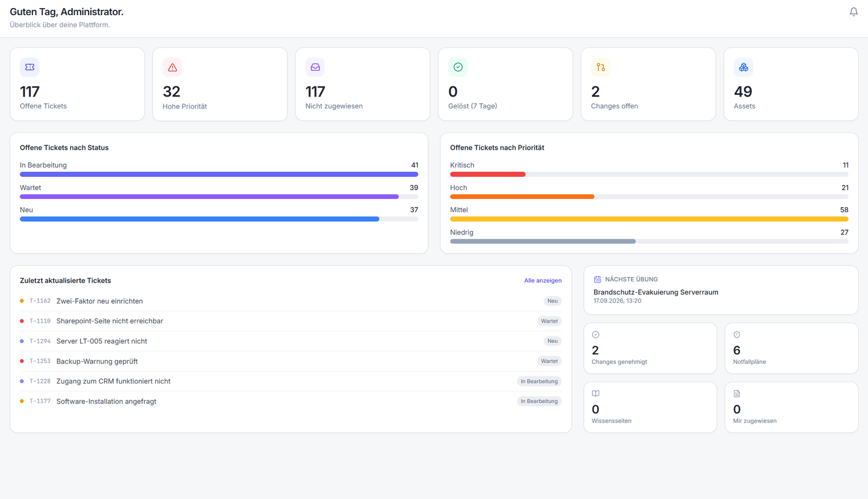Click the warning triangle icon for Hohe Priorität
The width and height of the screenshot is (868, 499).
[173, 67]
